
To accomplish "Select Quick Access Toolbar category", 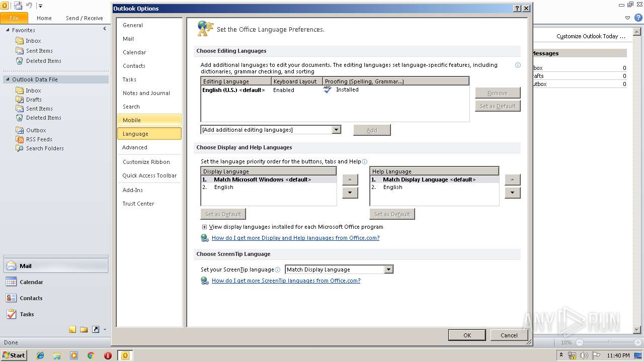I will coord(149,175).
